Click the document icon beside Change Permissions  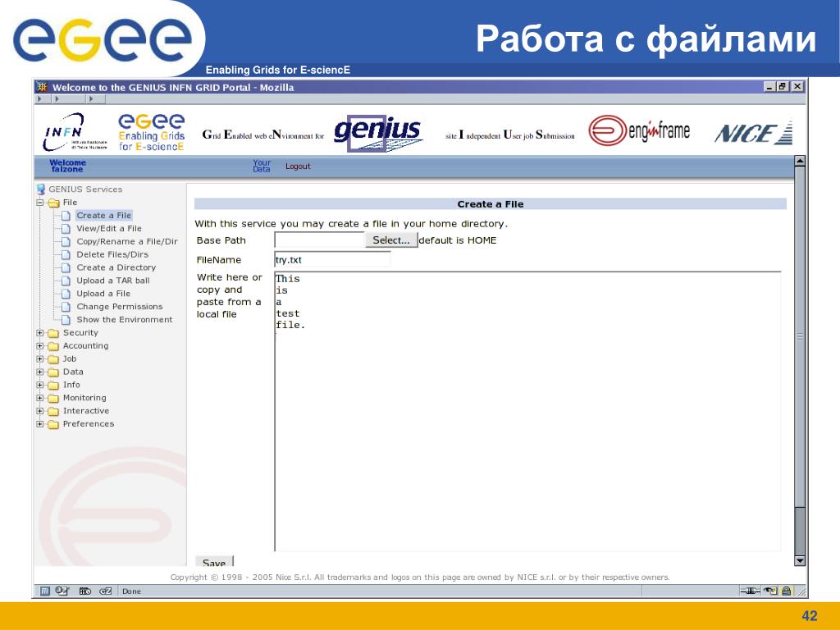(66, 307)
